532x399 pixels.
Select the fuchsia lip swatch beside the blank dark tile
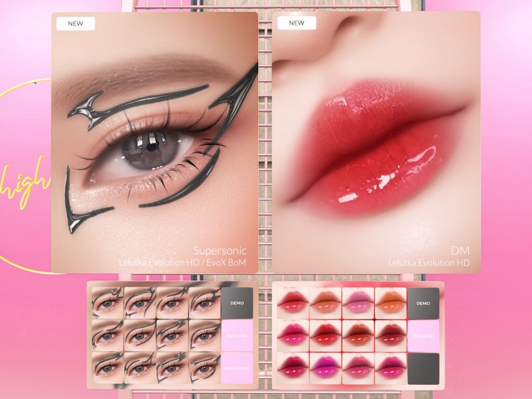tap(391, 369)
